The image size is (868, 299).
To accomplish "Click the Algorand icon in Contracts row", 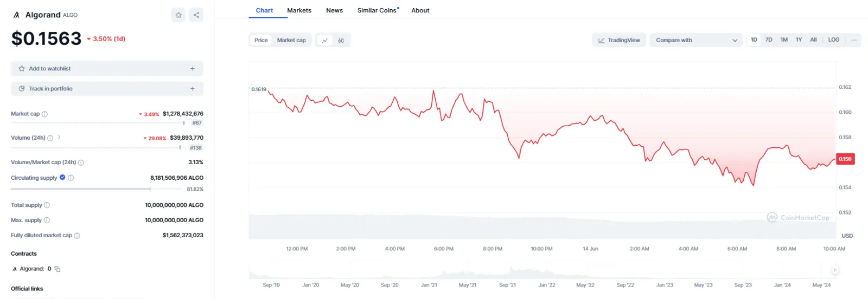I will pyautogui.click(x=15, y=269).
